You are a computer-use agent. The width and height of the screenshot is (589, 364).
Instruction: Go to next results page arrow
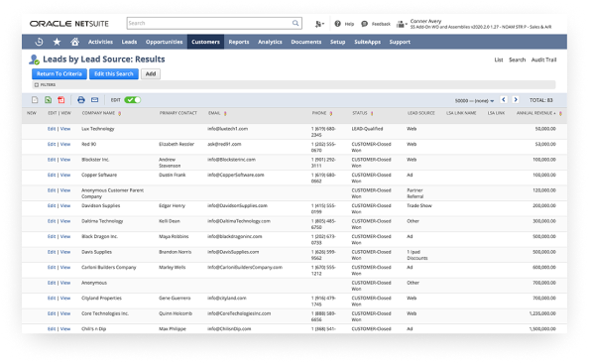click(516, 99)
